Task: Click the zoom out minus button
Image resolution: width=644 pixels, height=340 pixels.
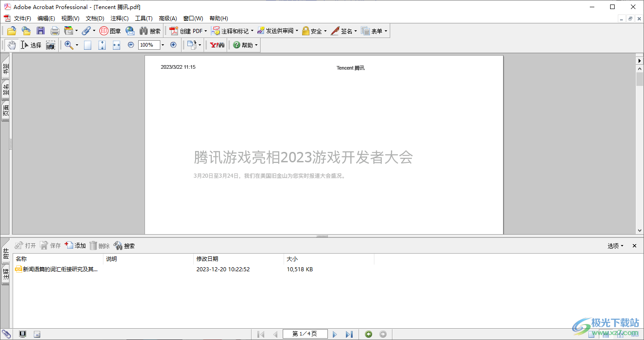Action: tap(131, 45)
